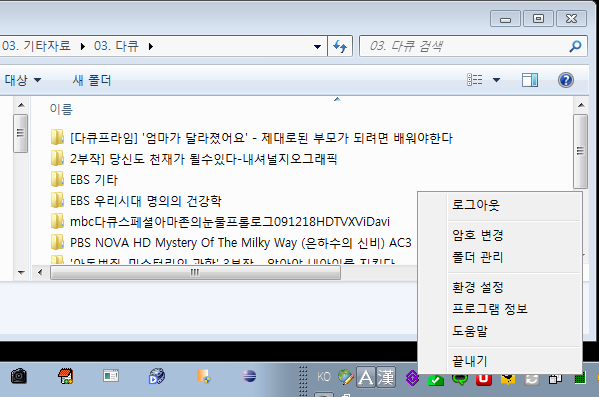Screen dimensions: 599x397
Task: Open the 대상 dropdown in the toolbar
Action: (23, 80)
